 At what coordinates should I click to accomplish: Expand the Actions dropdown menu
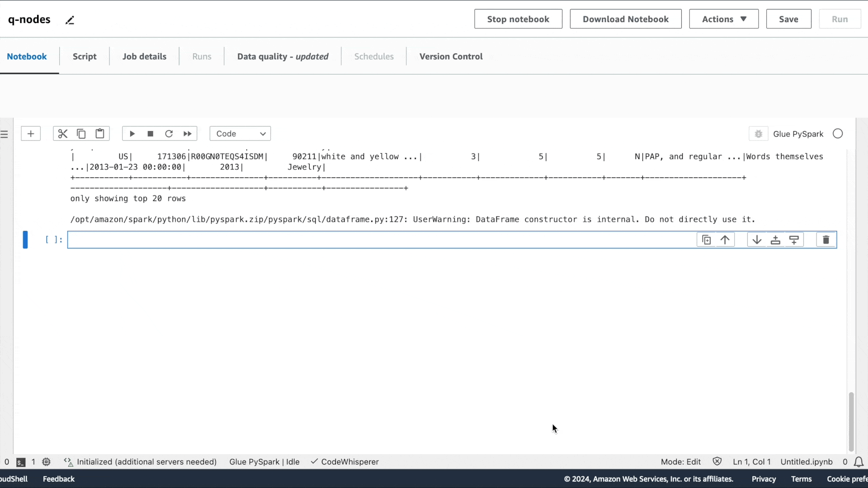724,19
